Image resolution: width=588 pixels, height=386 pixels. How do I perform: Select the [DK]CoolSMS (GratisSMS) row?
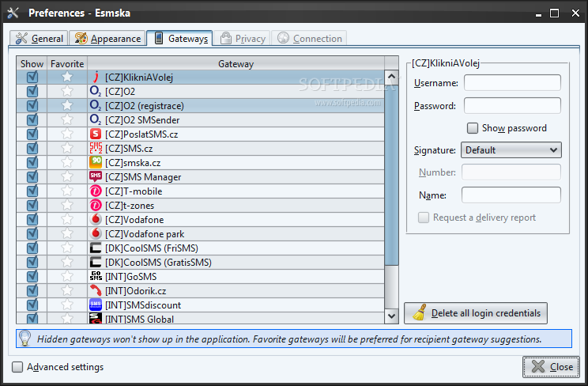click(200, 262)
